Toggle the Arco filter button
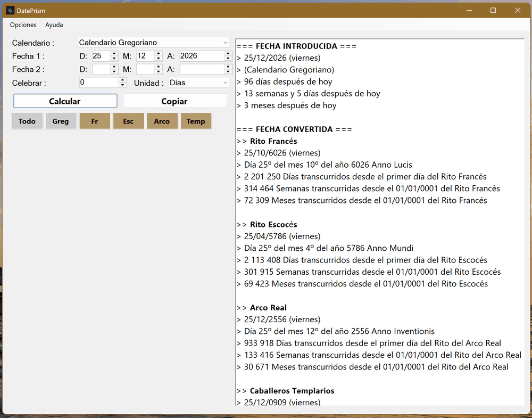The width and height of the screenshot is (532, 418). pos(162,121)
